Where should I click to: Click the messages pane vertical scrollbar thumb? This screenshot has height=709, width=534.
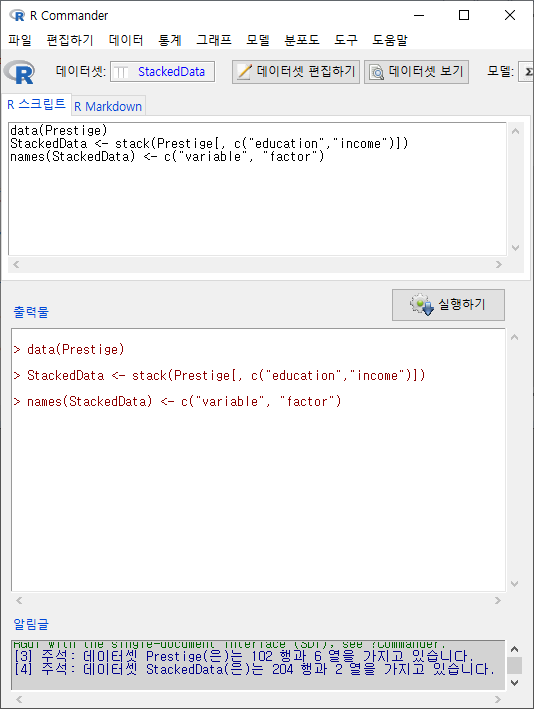click(515, 666)
